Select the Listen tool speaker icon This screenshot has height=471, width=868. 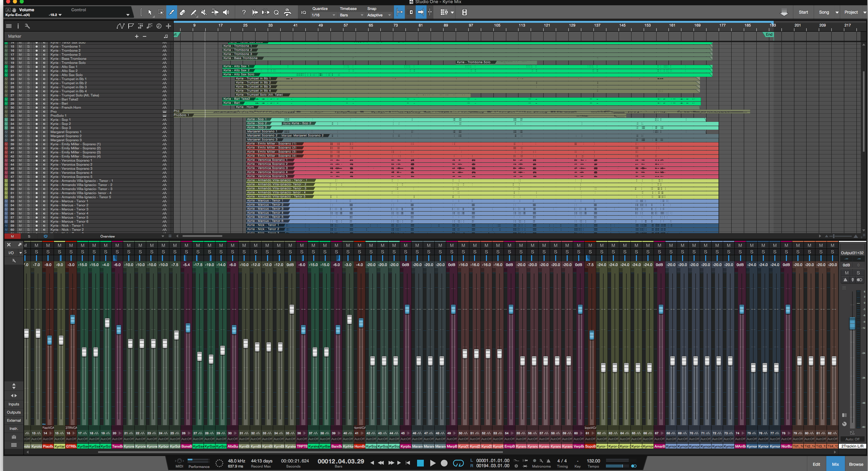click(x=226, y=12)
